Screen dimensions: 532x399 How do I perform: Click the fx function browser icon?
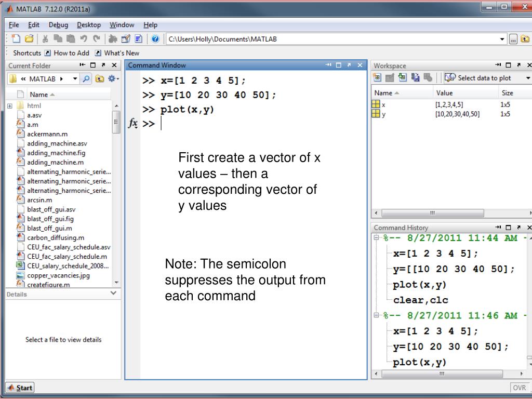click(132, 124)
